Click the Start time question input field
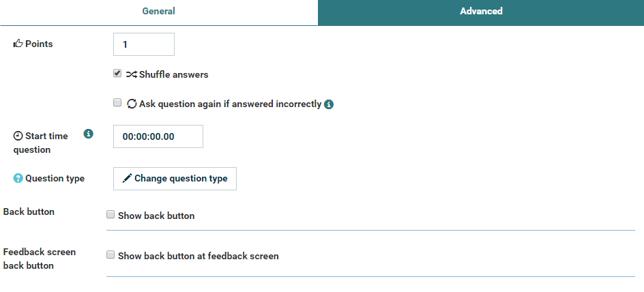The height and width of the screenshot is (292, 644). click(x=158, y=136)
